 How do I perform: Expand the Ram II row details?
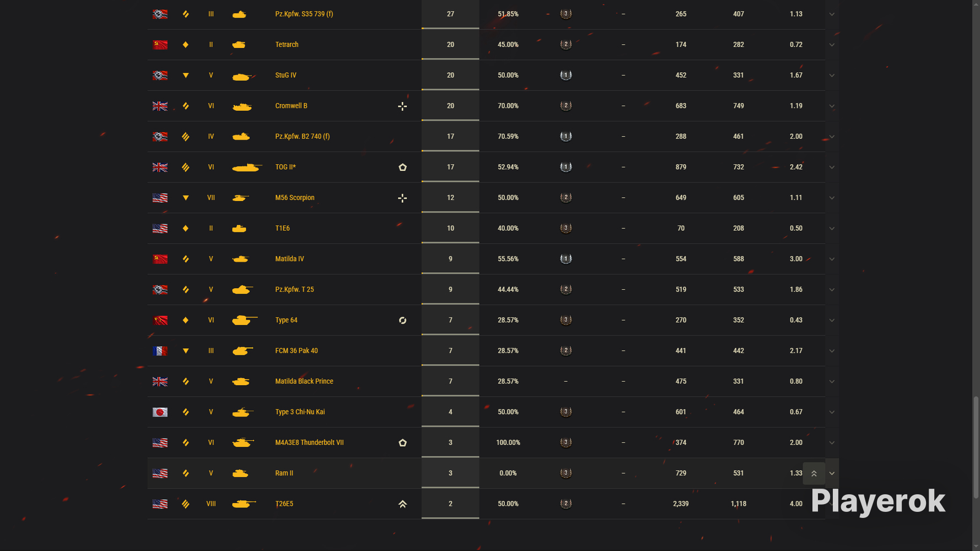pyautogui.click(x=832, y=473)
